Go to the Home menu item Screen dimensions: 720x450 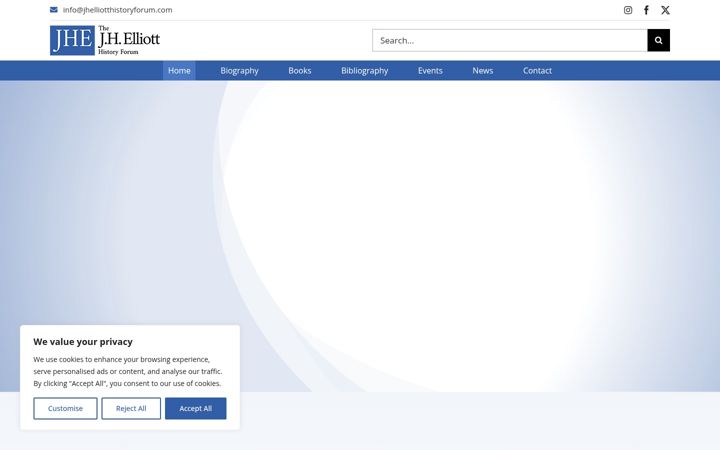(x=179, y=71)
